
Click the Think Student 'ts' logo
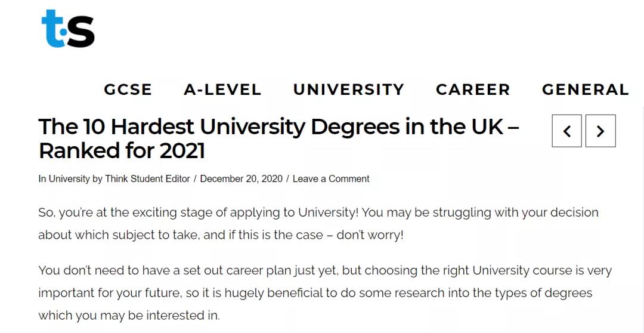[68, 29]
